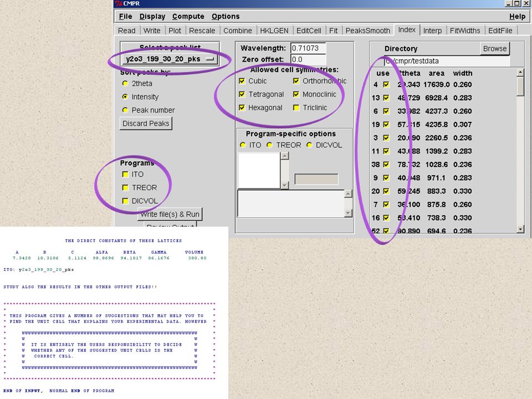Switch to the Plot tab
Screen dimensions: 532x399
(x=175, y=30)
